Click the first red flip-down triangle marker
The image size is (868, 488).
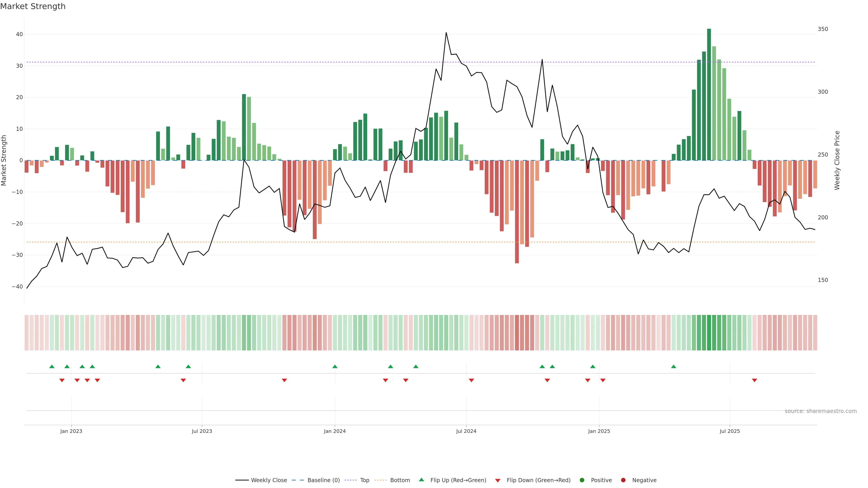click(x=62, y=380)
